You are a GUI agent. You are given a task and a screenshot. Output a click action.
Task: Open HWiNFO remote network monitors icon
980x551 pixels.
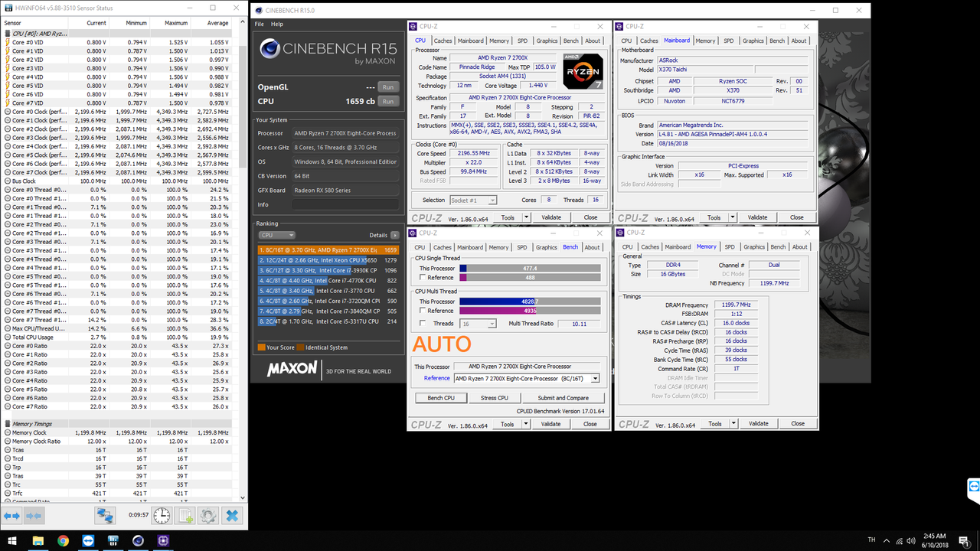coord(105,516)
